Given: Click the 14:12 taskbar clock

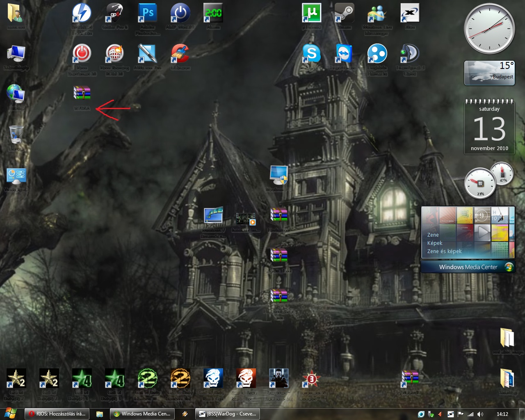Looking at the screenshot, I should tap(502, 414).
